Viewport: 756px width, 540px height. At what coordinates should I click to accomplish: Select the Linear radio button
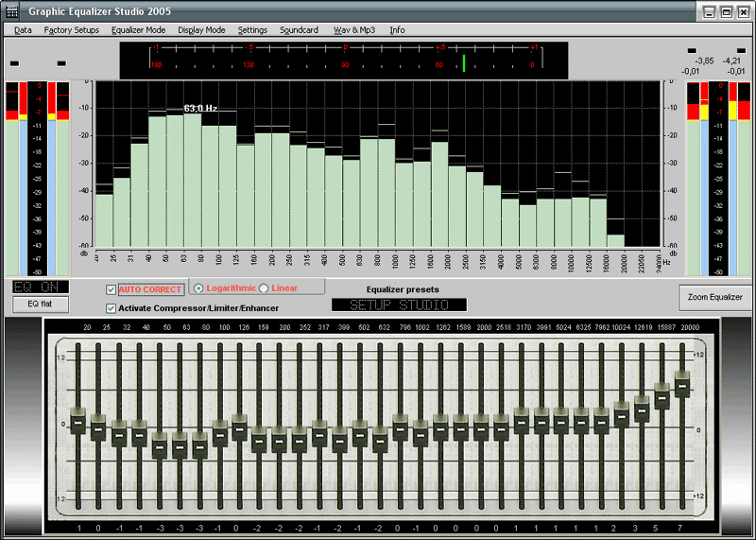tap(264, 287)
